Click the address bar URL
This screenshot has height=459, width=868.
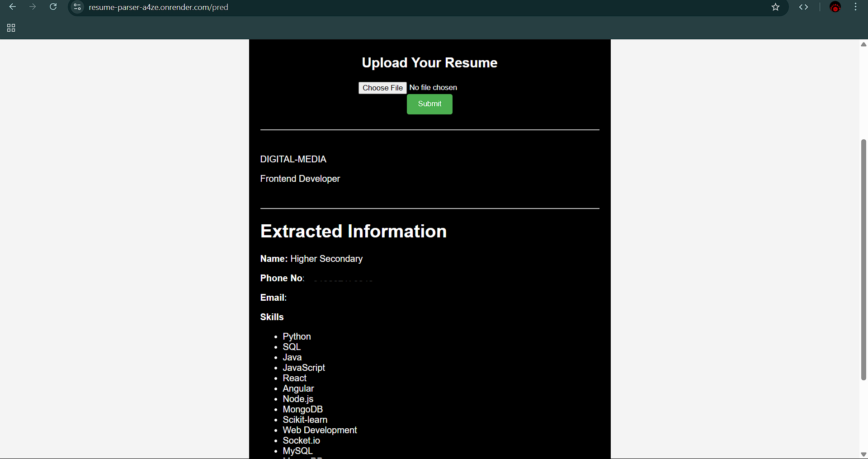158,7
